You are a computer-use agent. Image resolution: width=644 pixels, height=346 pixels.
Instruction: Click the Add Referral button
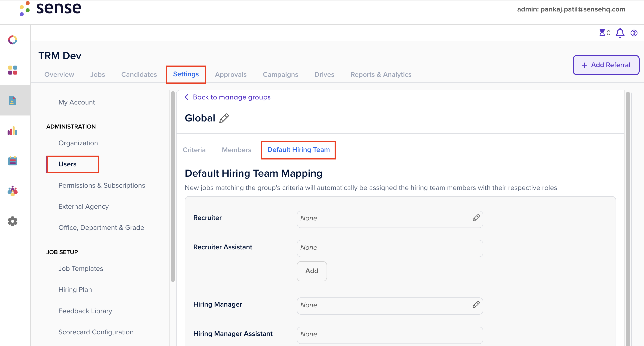click(x=606, y=65)
